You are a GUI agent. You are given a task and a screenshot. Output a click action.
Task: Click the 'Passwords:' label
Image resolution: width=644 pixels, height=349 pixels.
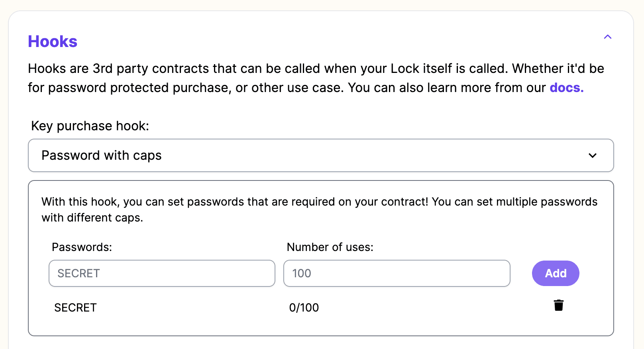click(82, 247)
